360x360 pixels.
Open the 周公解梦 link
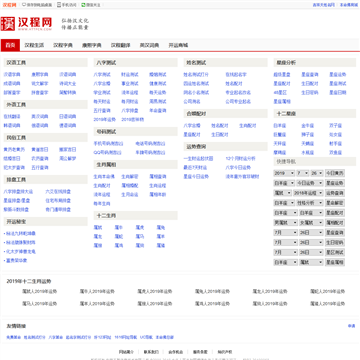(x=68, y=159)
